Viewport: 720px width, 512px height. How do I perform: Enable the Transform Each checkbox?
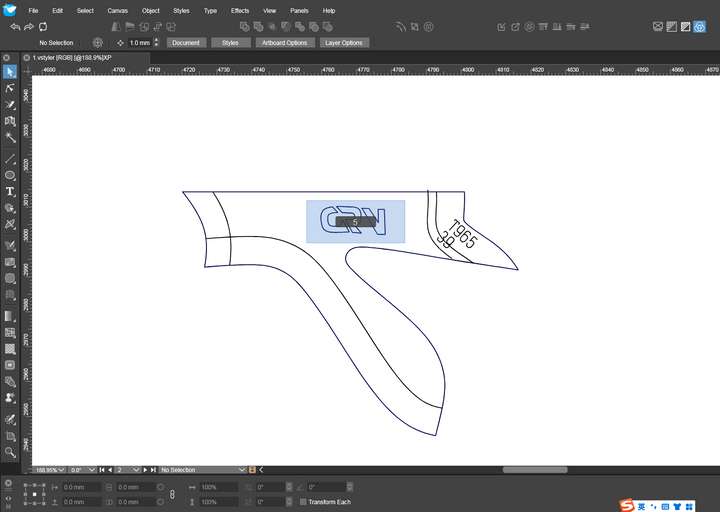tap(303, 502)
